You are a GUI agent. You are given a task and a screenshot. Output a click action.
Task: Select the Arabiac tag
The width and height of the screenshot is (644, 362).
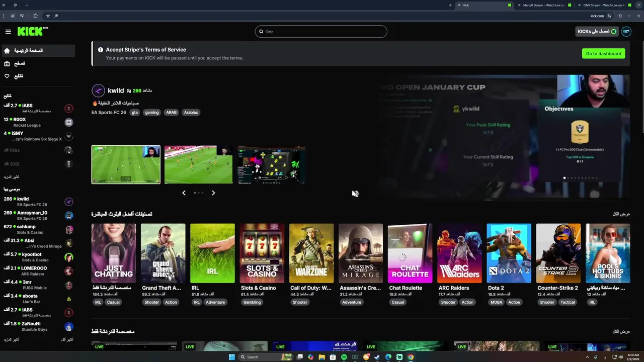pos(191,113)
